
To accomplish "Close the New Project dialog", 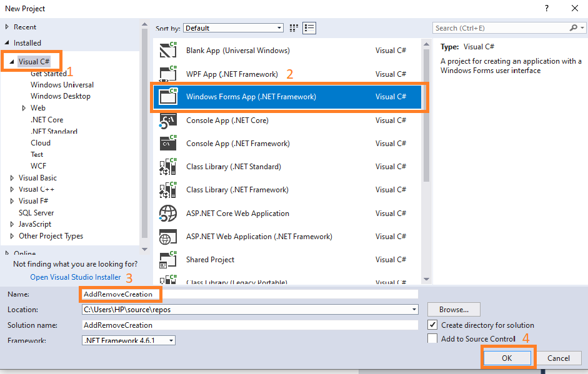I will tap(574, 8).
